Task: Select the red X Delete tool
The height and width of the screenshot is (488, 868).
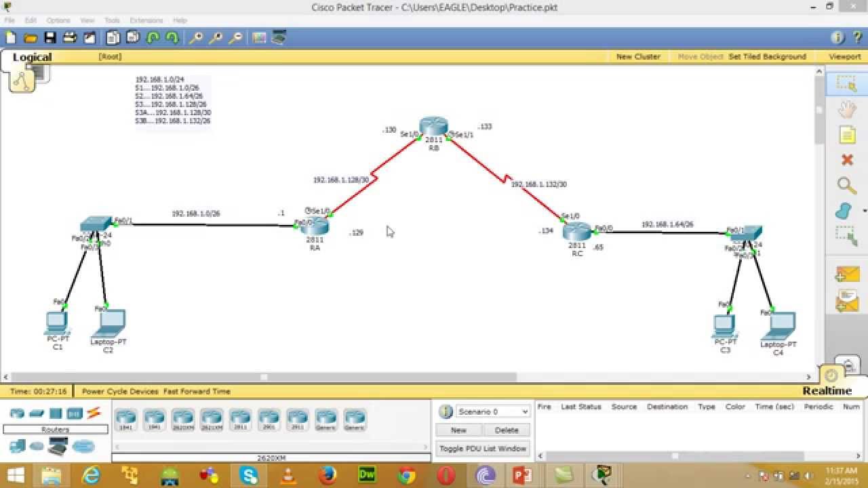Action: 846,160
